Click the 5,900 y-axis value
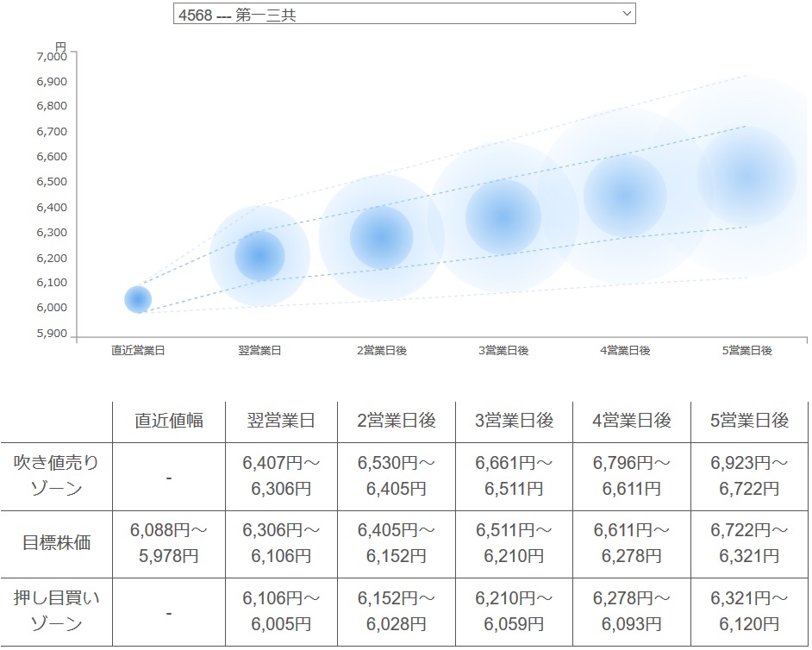Viewport: 812px width, 650px height. (52, 334)
